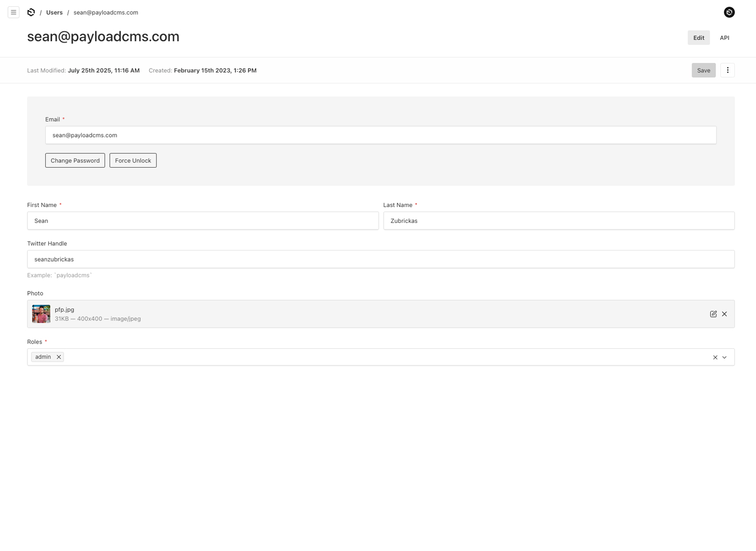Image resolution: width=756 pixels, height=551 pixels.
Task: Click the page title sean@payloadcms.com heading
Action: tap(103, 37)
